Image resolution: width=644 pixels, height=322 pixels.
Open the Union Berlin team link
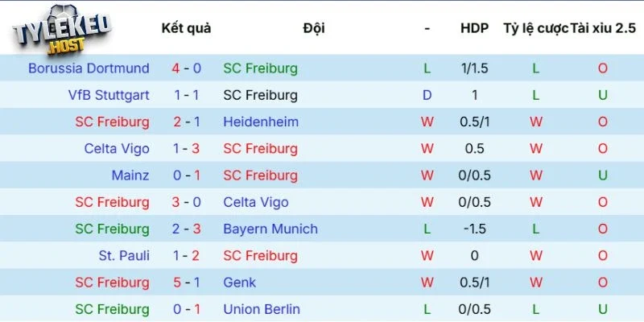pos(262,309)
